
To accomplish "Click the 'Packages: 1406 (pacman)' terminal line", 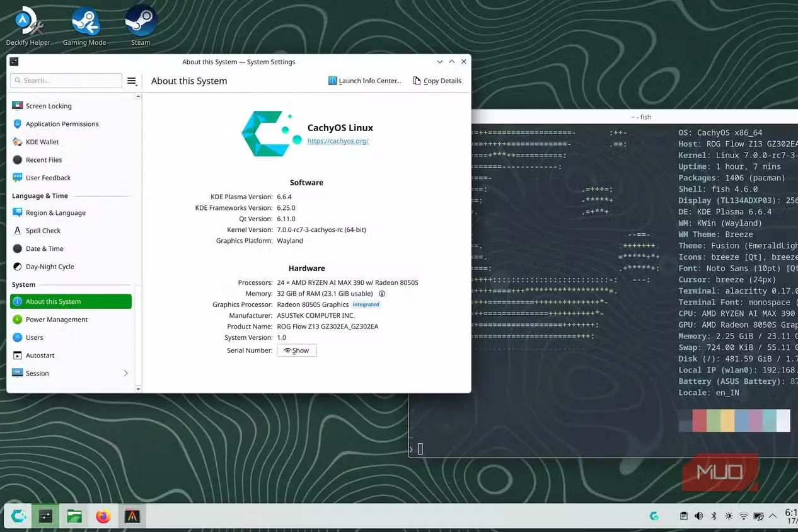I will pyautogui.click(x=732, y=178).
